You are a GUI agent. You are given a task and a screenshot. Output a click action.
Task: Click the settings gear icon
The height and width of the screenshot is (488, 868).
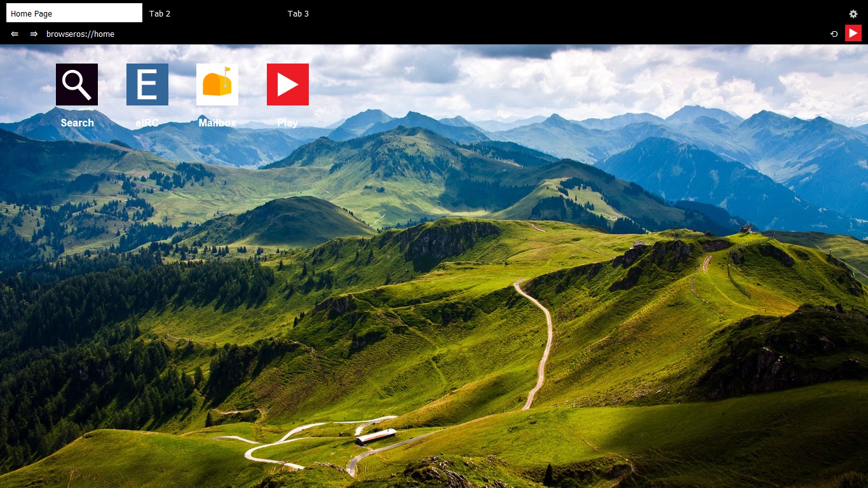853,14
